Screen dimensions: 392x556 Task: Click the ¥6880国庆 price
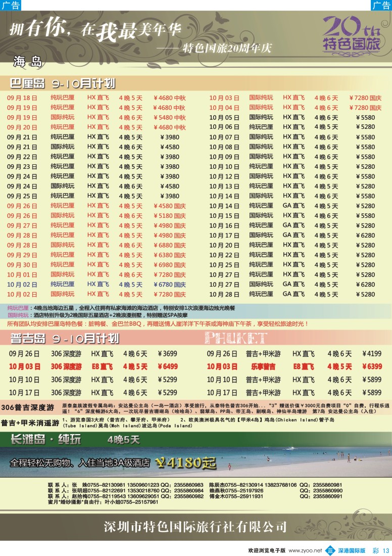[169, 245]
